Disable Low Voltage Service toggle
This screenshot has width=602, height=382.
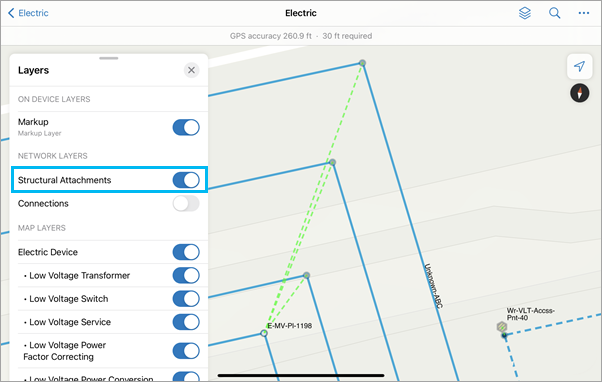pyautogui.click(x=186, y=322)
